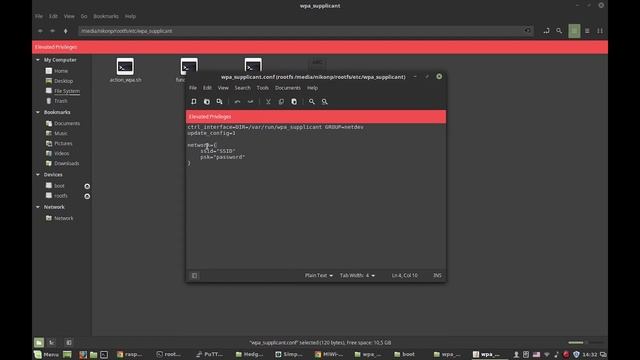This screenshot has width=640, height=360.
Task: Click the clock showing 14:32 on the taskbar
Action: [590, 354]
